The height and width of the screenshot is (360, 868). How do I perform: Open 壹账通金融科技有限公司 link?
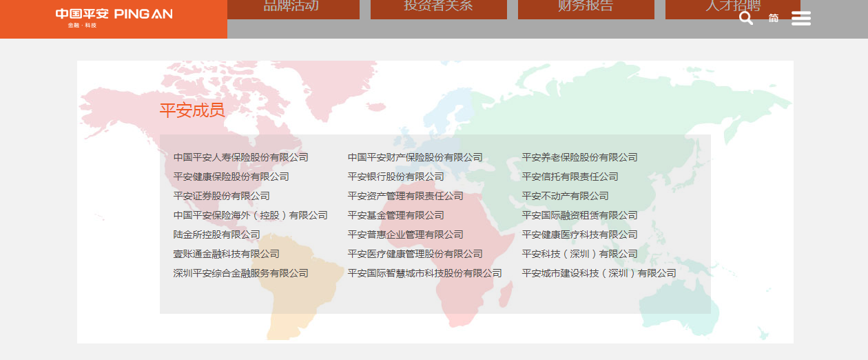pos(227,254)
